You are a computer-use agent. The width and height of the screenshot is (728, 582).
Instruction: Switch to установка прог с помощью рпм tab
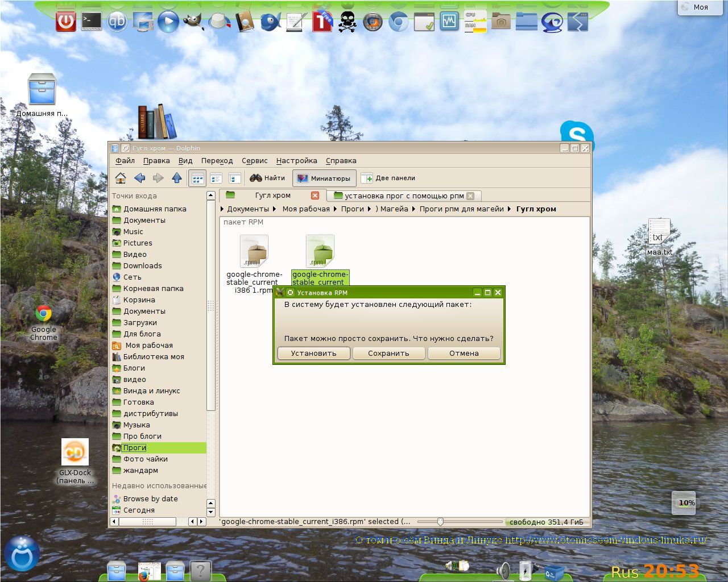(x=404, y=196)
